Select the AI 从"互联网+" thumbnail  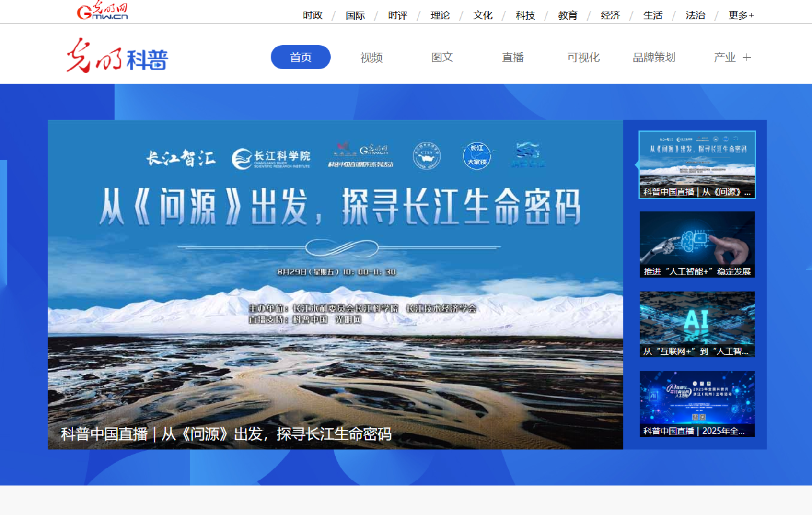point(697,324)
